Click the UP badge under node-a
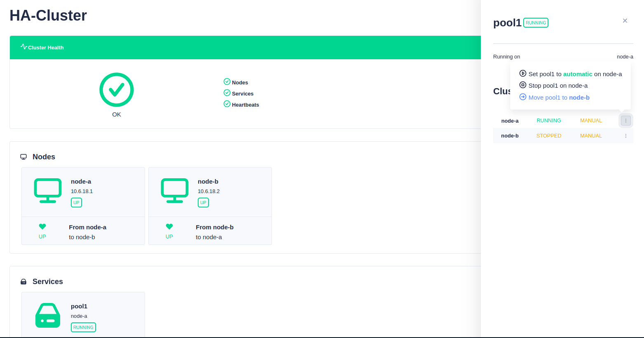The width and height of the screenshot is (644, 338). (x=76, y=203)
